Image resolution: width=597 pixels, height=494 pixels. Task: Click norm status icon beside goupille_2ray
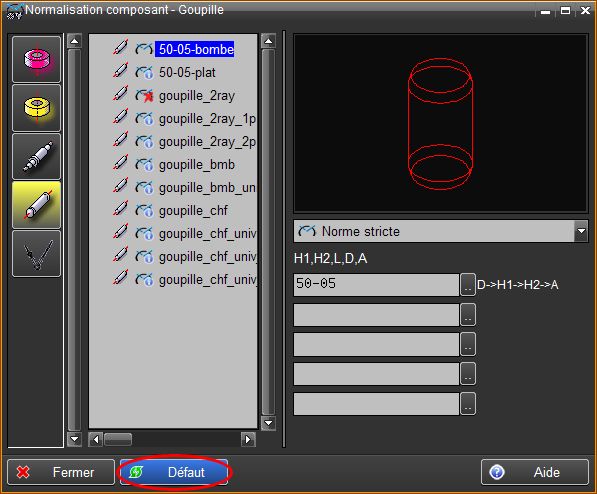click(144, 96)
